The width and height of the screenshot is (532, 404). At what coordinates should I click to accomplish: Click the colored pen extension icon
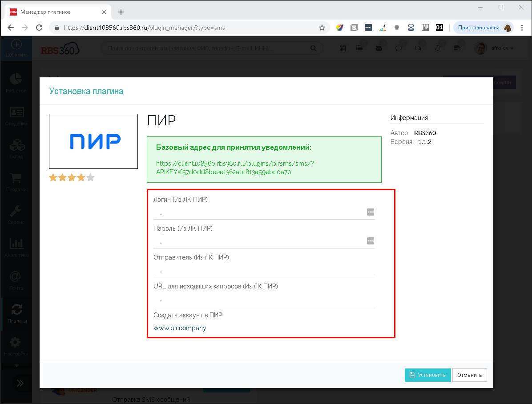383,28
